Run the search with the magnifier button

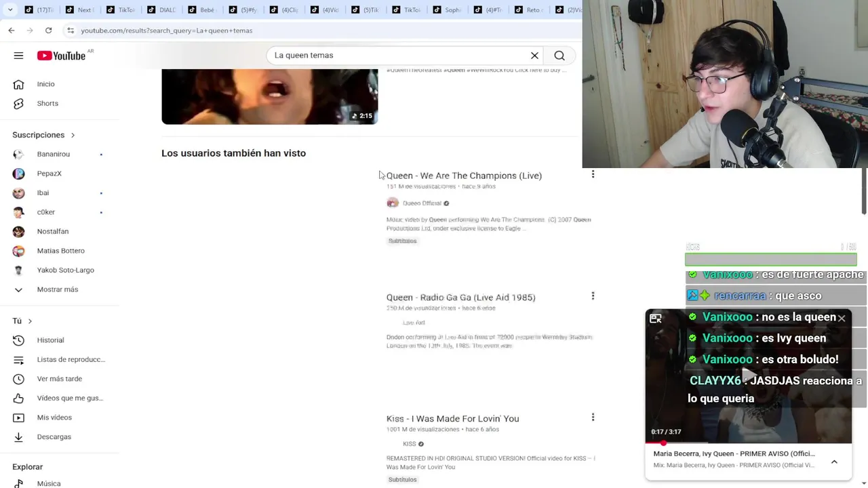559,56
